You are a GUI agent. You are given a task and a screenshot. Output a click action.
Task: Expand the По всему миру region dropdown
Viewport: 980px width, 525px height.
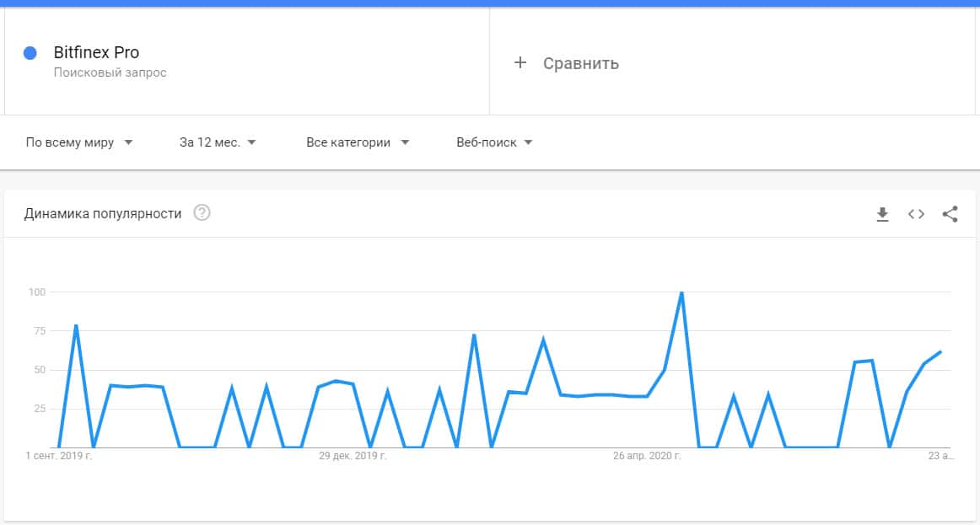pos(80,142)
